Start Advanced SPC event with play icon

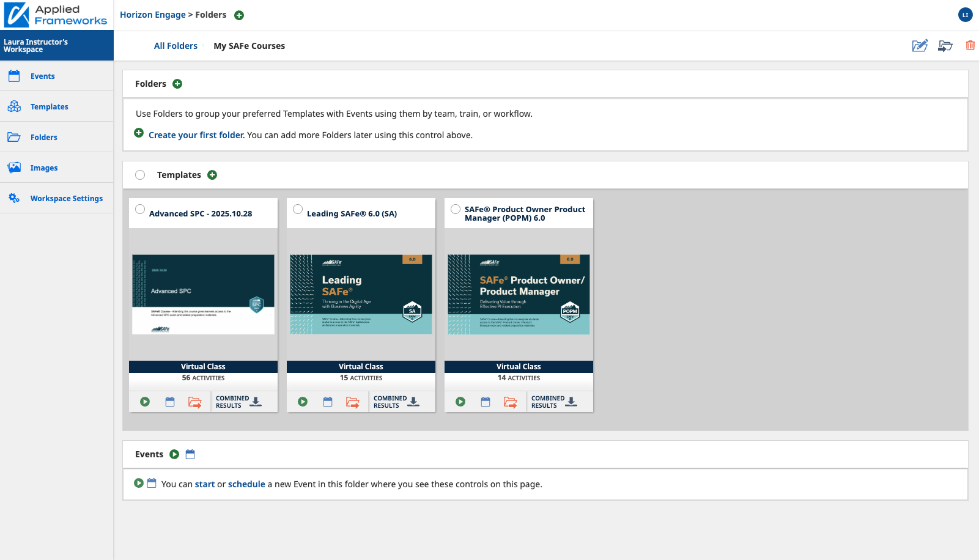[145, 402]
